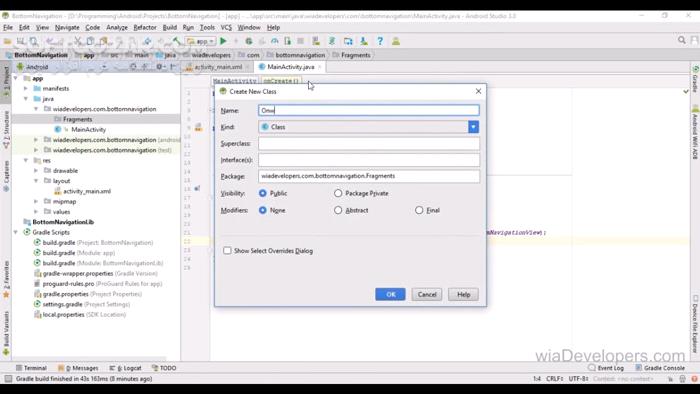This screenshot has width=700, height=394.
Task: Collapse the res folder in project tree
Action: 26,160
